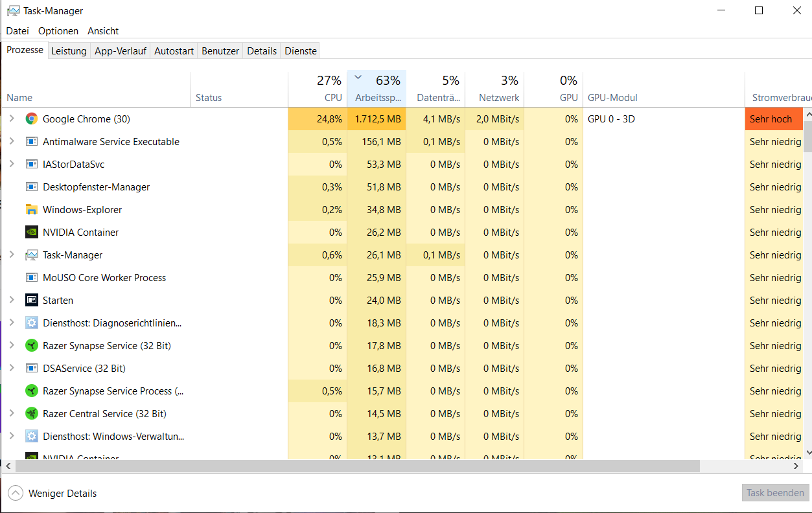The image size is (812, 513).
Task: Click the Diensthost: Windows-Verwaltung gear icon
Action: pyautogui.click(x=31, y=436)
